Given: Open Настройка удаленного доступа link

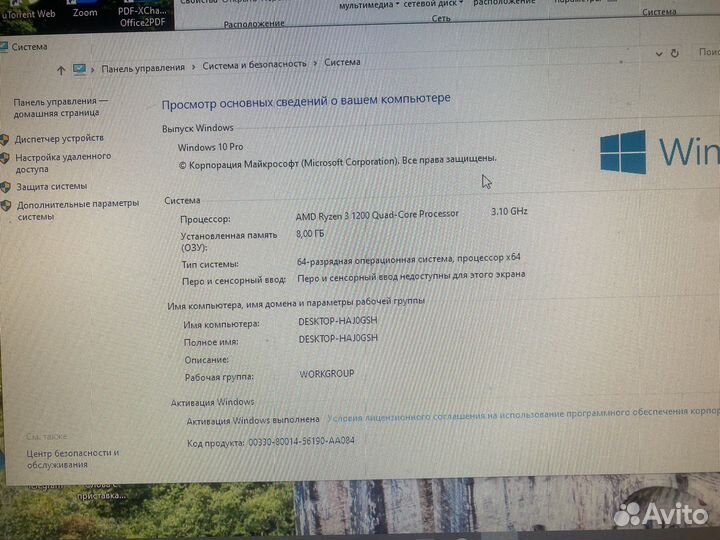Looking at the screenshot, I should coord(63,163).
